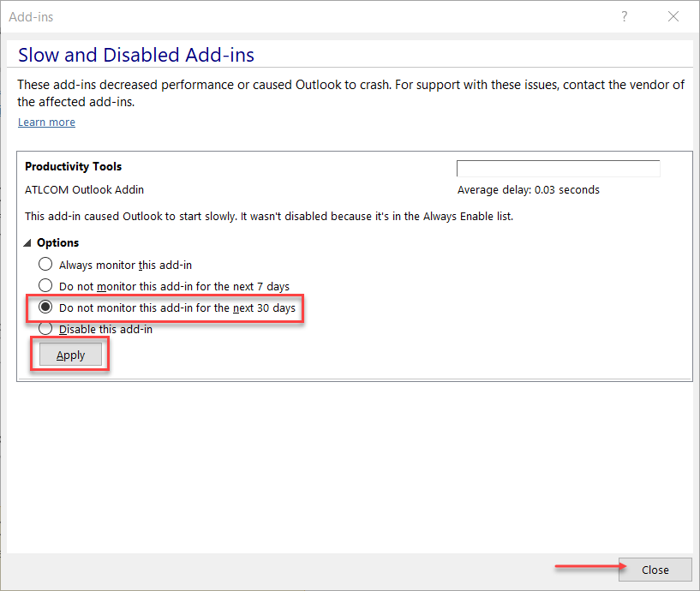Screen dimensions: 700x591
Task: Click the Slow and Disabled Add-ins heading
Action: click(135, 54)
